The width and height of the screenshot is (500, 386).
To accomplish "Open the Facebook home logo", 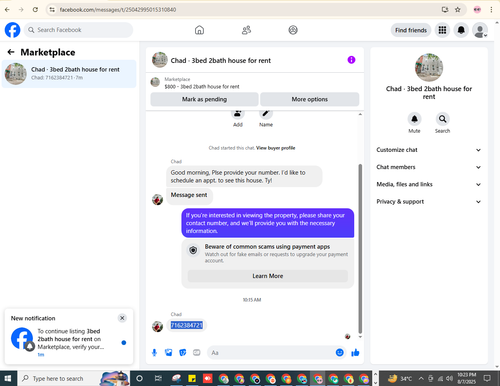I will [12, 30].
